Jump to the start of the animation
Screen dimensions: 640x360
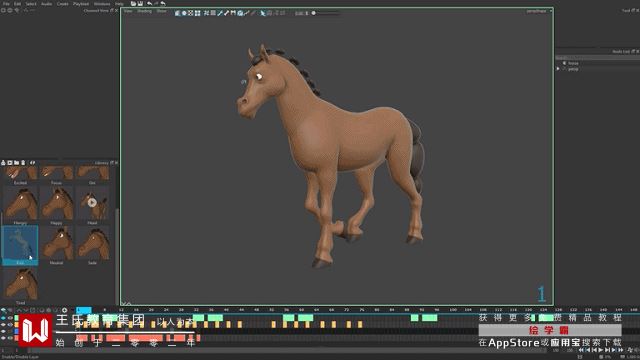click(x=581, y=350)
